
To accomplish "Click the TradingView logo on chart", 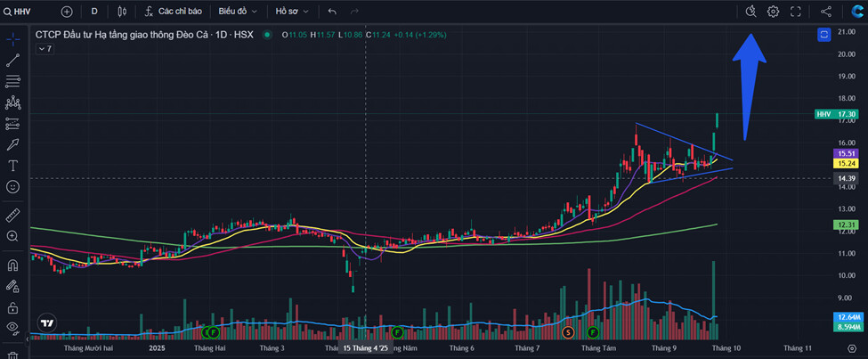I will (47, 323).
